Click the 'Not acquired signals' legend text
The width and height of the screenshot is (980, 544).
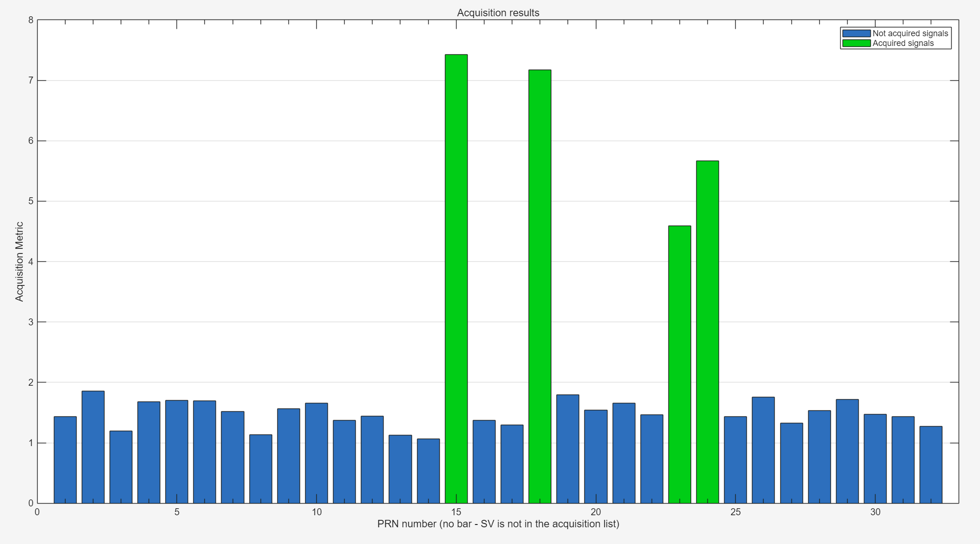click(x=910, y=33)
